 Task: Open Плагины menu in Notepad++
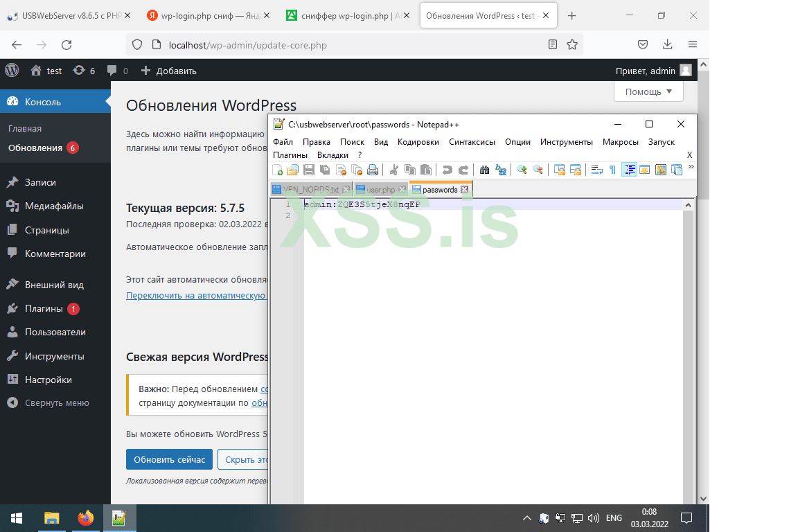pyautogui.click(x=290, y=155)
